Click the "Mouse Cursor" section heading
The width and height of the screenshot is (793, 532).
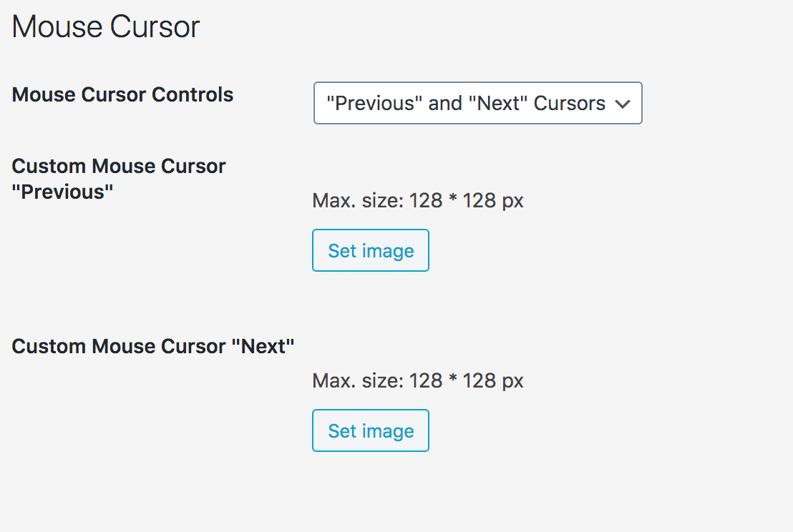tap(106, 27)
